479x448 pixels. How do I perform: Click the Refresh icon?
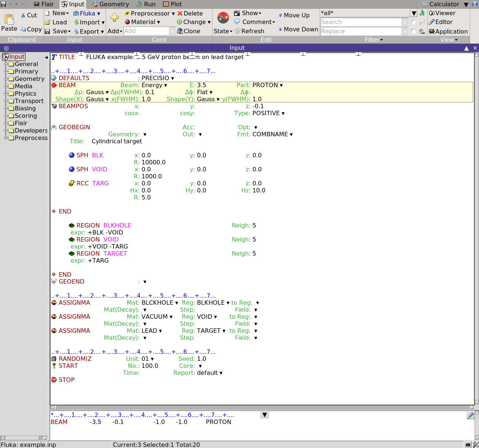pyautogui.click(x=238, y=31)
